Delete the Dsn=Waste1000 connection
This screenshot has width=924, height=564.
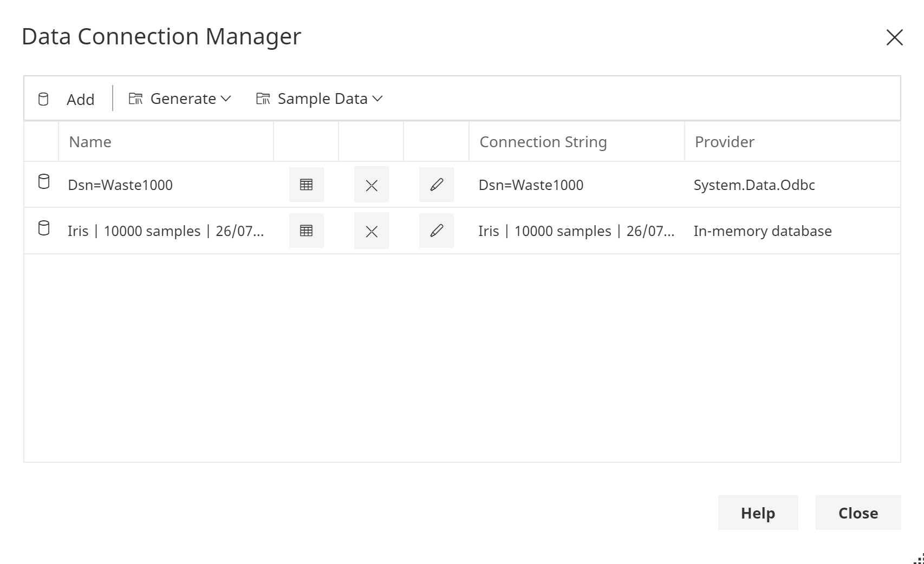371,185
